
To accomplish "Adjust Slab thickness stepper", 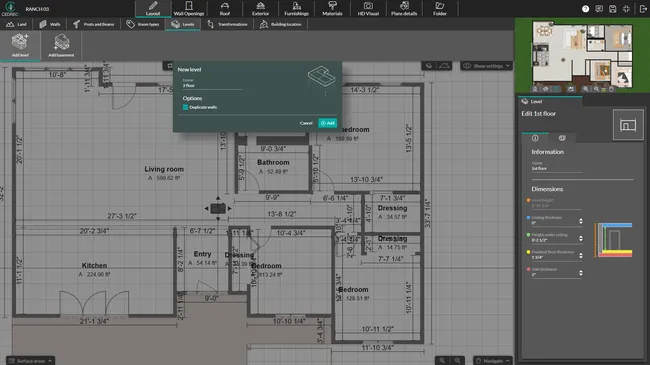I will pyautogui.click(x=581, y=273).
